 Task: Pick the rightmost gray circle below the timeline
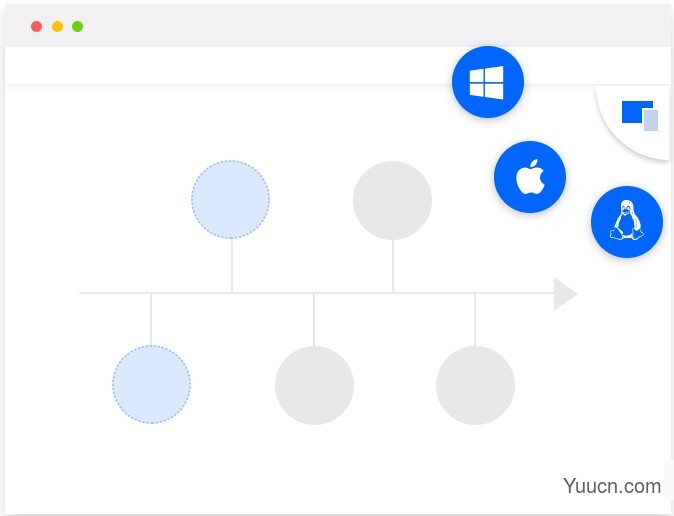coord(475,385)
